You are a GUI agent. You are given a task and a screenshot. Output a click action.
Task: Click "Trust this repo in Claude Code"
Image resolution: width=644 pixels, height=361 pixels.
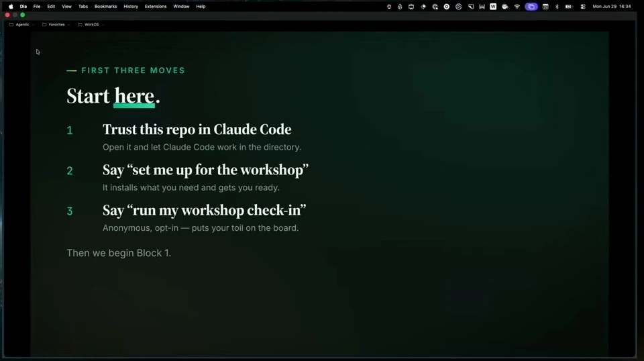197,130
